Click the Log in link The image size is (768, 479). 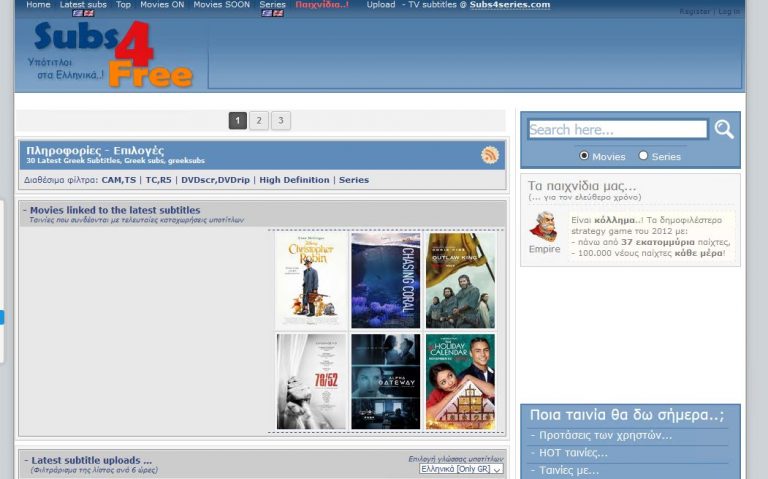pyautogui.click(x=729, y=11)
